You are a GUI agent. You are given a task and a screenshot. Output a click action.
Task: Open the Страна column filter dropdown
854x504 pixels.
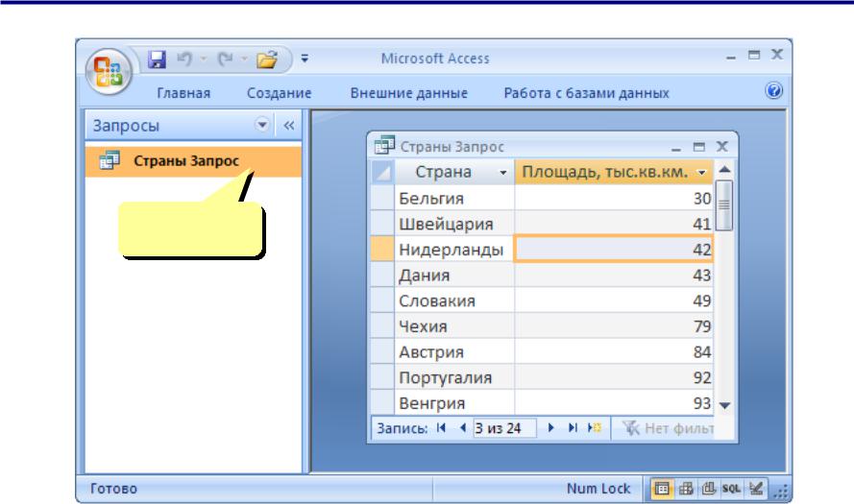[x=503, y=173]
